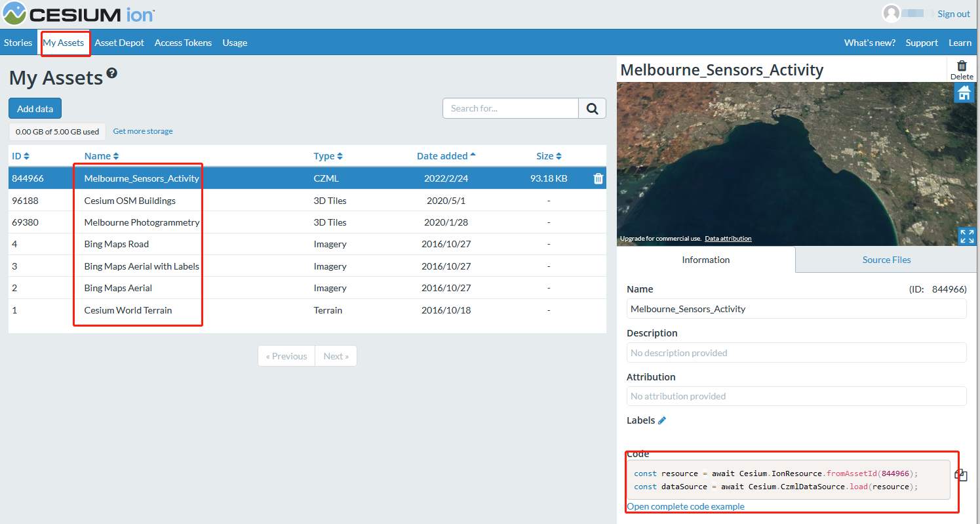The image size is (980, 524).
Task: Open the Access Tokens page
Action: (183, 43)
